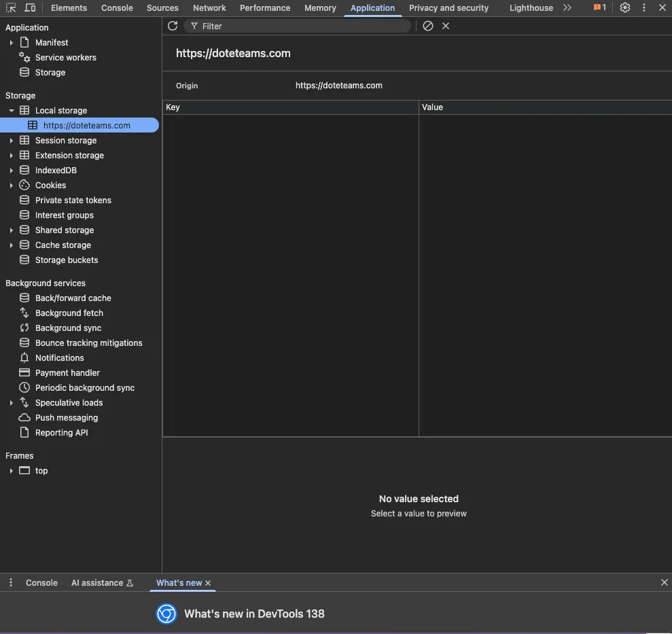Open DevTools settings gear
672x634 pixels.
(x=625, y=7)
